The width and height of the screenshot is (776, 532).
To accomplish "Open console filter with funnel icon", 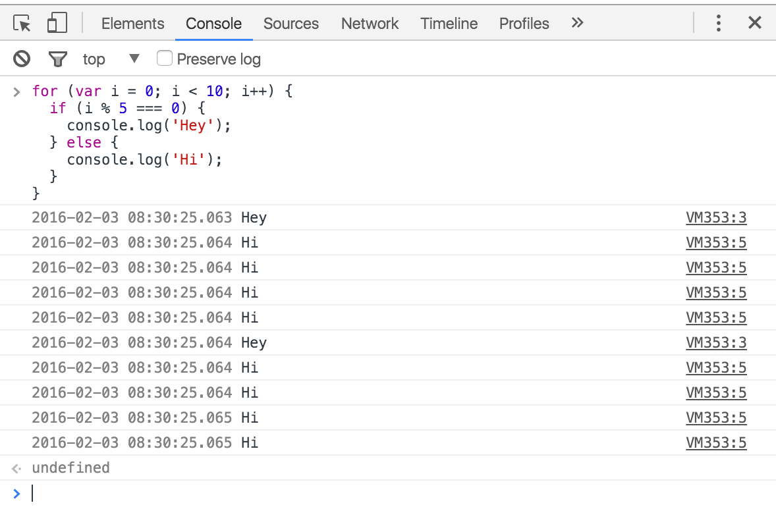I will tap(58, 59).
